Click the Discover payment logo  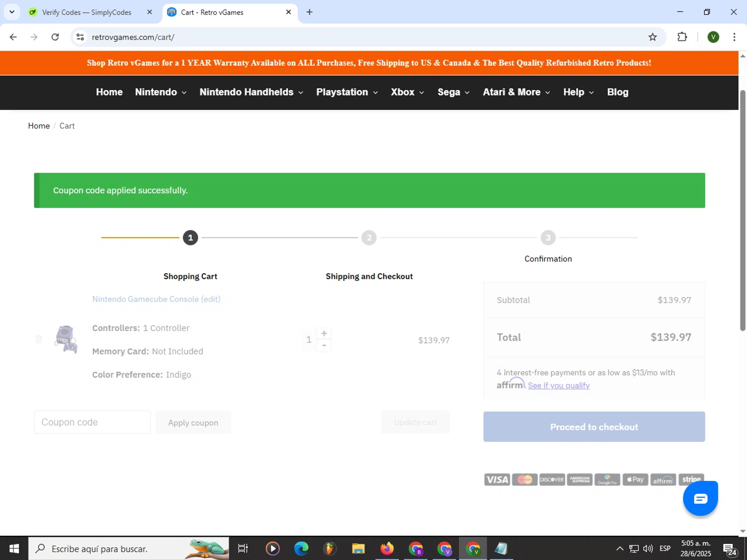pyautogui.click(x=552, y=480)
